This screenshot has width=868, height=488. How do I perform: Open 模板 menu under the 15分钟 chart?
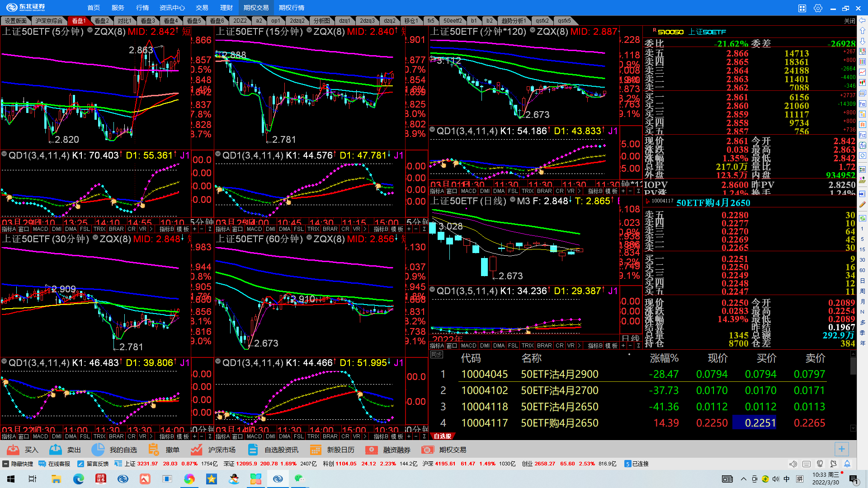tap(397, 229)
